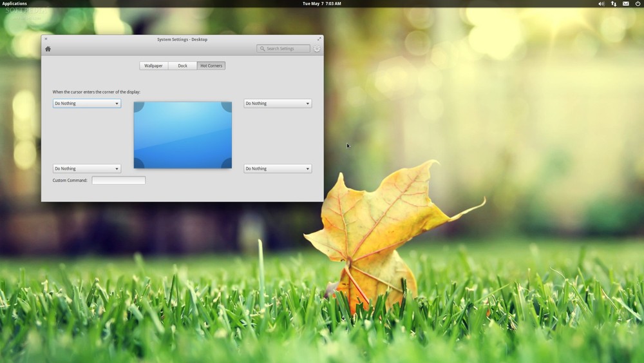Select the Hot Corners tab

211,66
